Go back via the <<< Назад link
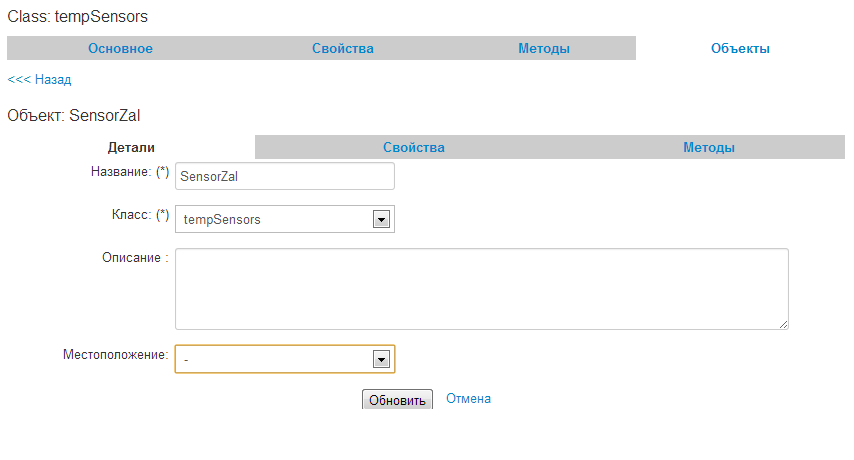Image resolution: width=854 pixels, height=460 pixels. 39,79
